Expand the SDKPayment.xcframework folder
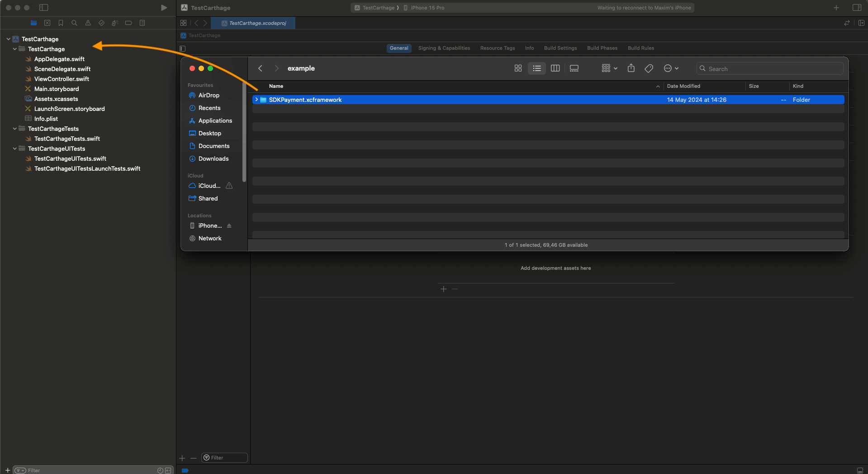 pyautogui.click(x=256, y=100)
